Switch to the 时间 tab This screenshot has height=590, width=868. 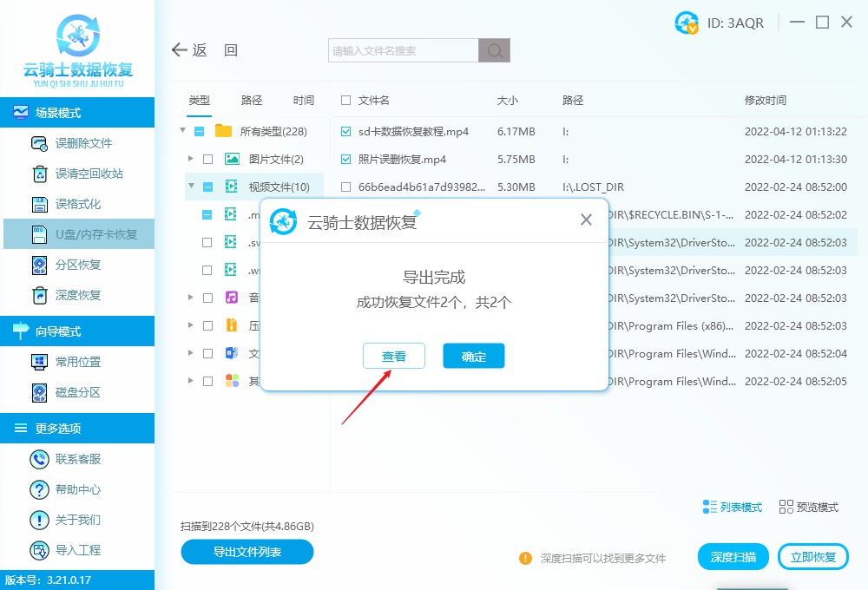tap(303, 100)
